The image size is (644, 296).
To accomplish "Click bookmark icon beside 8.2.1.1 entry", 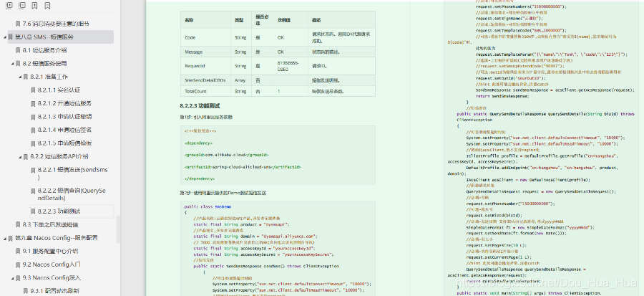I will 33,90.
